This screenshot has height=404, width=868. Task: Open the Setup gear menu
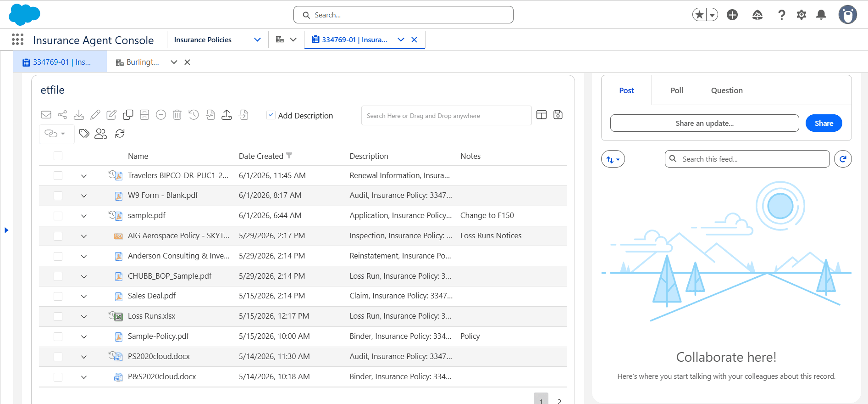[802, 15]
